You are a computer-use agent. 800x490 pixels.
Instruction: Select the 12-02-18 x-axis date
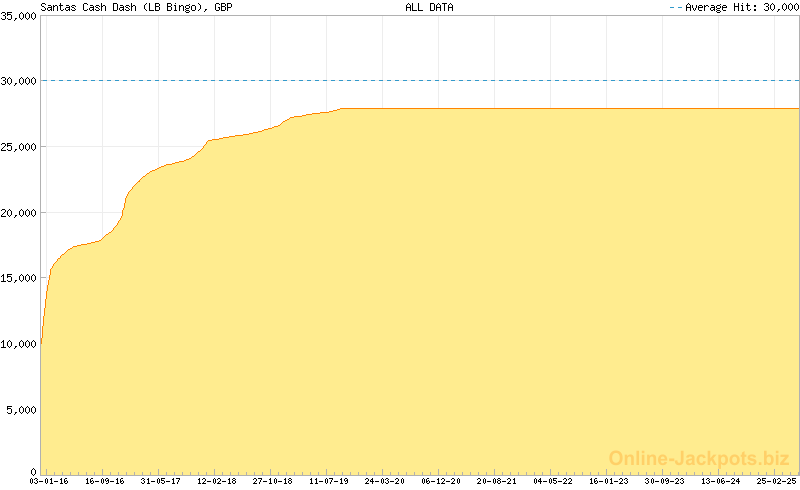pos(216,481)
